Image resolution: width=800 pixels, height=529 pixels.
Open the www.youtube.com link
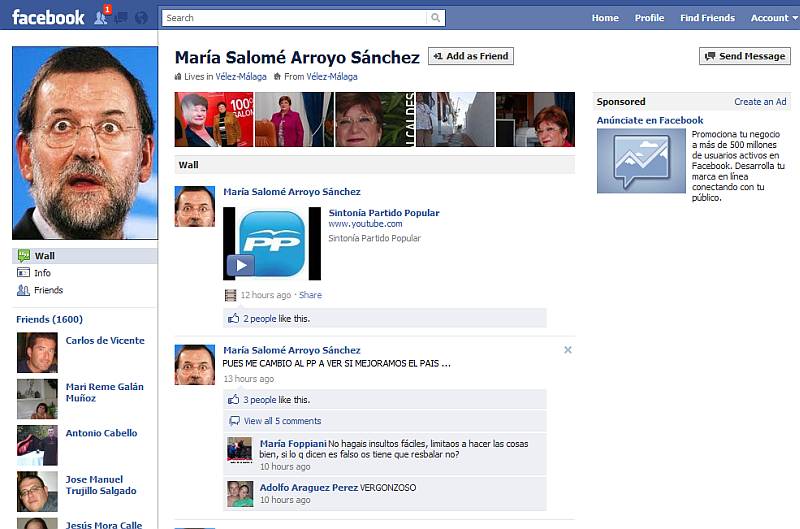(365, 224)
